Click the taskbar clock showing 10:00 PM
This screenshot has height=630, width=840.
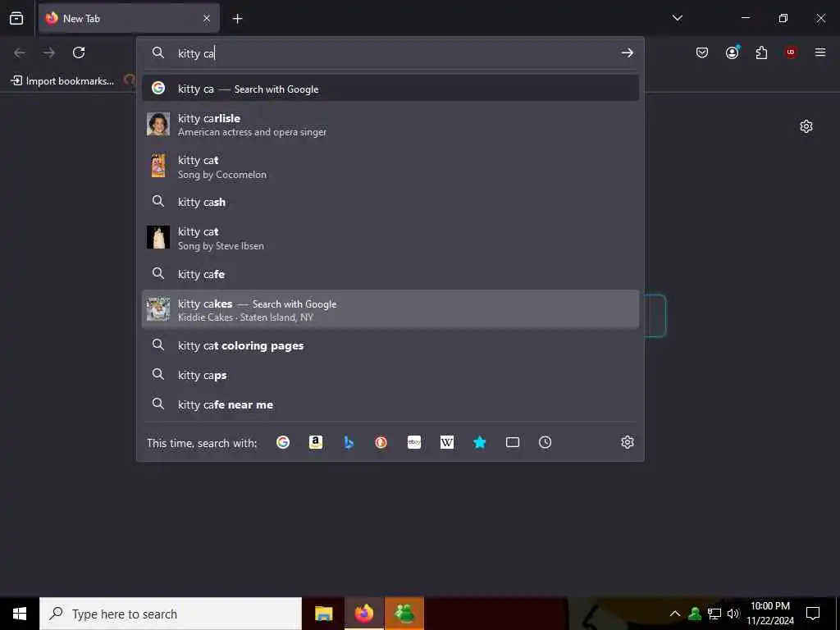point(770,614)
